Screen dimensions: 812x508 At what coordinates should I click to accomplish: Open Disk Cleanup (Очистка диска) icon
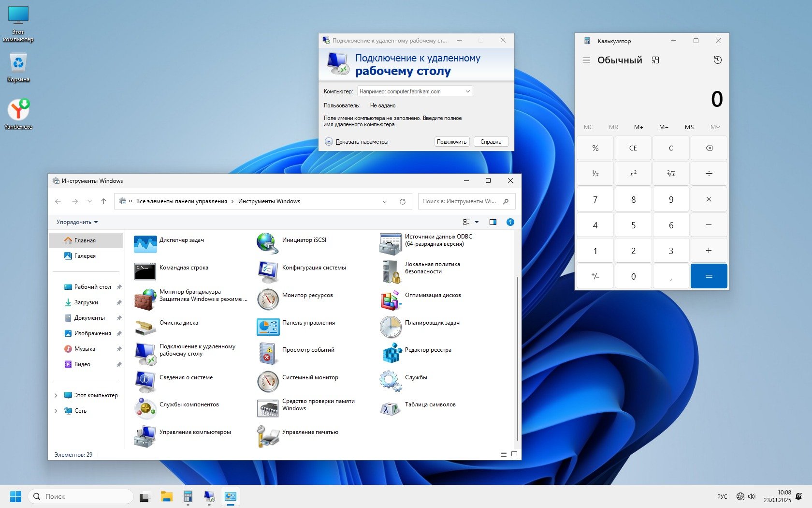click(x=145, y=327)
